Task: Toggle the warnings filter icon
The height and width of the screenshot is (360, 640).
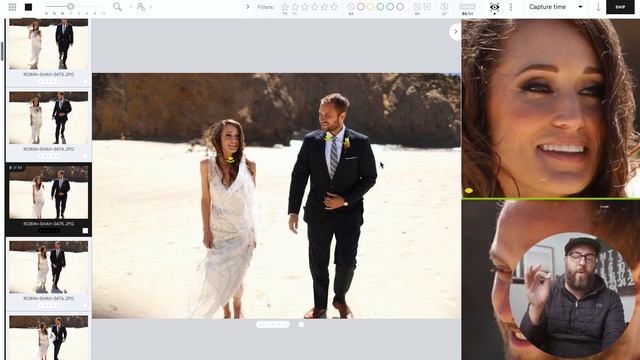Action: point(444,7)
